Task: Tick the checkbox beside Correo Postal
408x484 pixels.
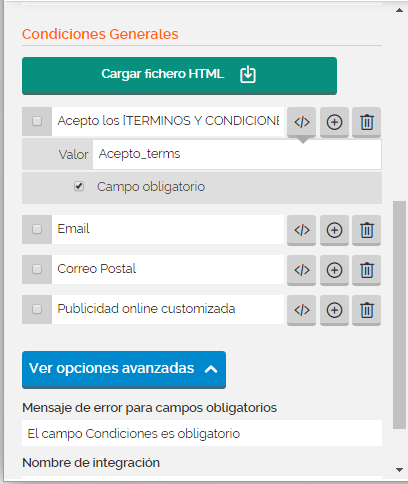Action: tap(37, 269)
